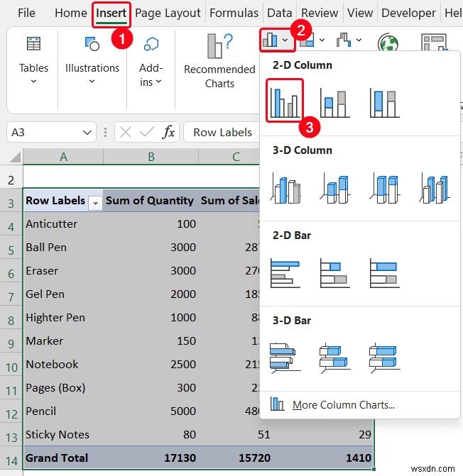The image size is (463, 476).
Task: Click the Name Box showing A3
Action: [45, 133]
